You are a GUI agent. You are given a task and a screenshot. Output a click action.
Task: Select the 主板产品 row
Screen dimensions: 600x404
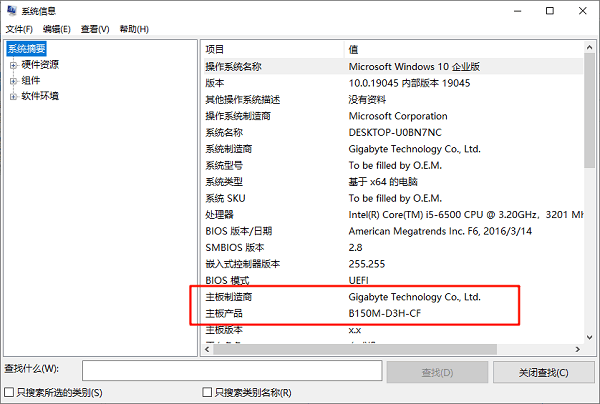pyautogui.click(x=392, y=313)
